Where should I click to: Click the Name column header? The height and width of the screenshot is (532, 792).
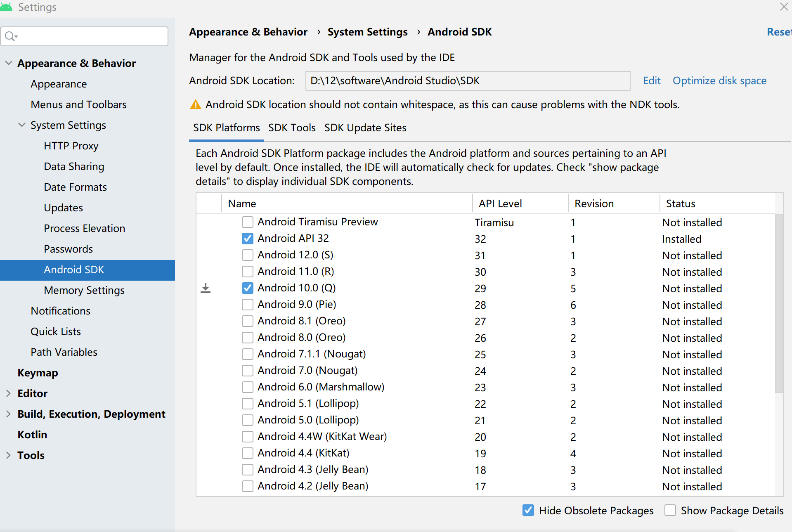[x=347, y=203]
